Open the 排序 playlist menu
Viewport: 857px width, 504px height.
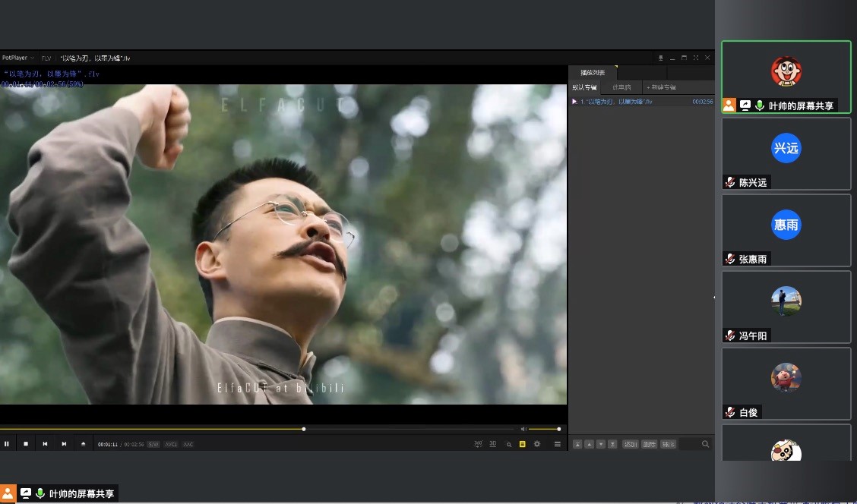668,445
